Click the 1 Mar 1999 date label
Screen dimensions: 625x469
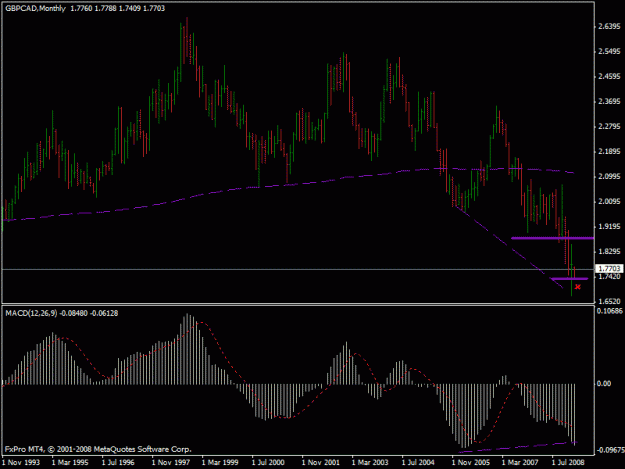point(220,462)
